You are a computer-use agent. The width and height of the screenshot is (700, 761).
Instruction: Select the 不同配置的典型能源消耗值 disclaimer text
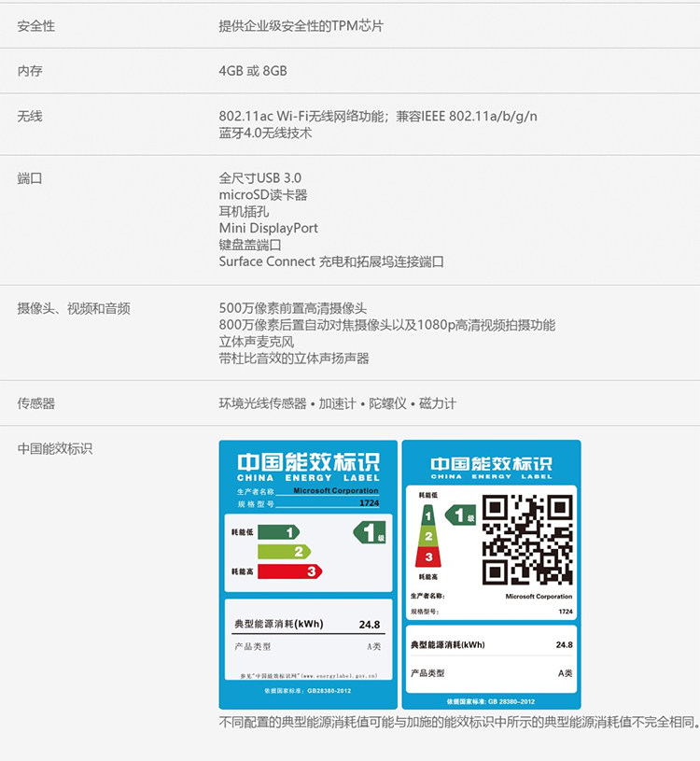point(459,722)
